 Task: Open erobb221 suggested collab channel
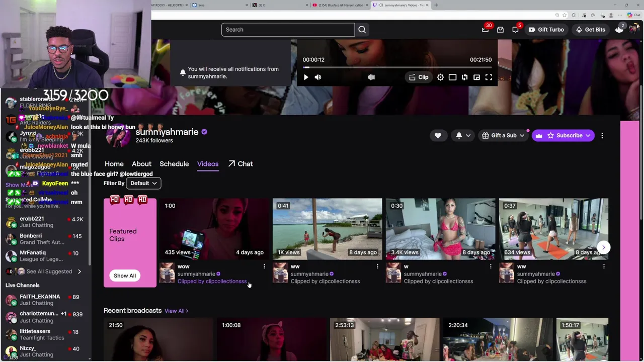click(45, 222)
